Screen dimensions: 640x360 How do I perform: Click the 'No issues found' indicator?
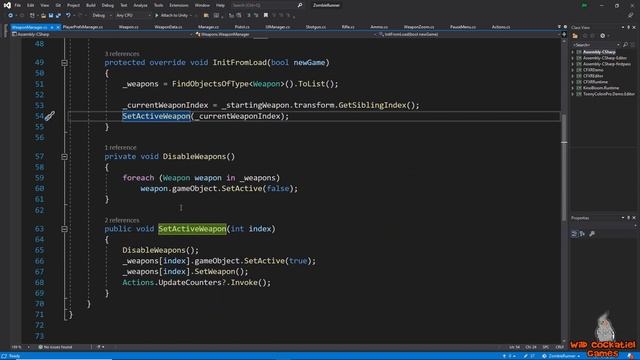click(55, 347)
